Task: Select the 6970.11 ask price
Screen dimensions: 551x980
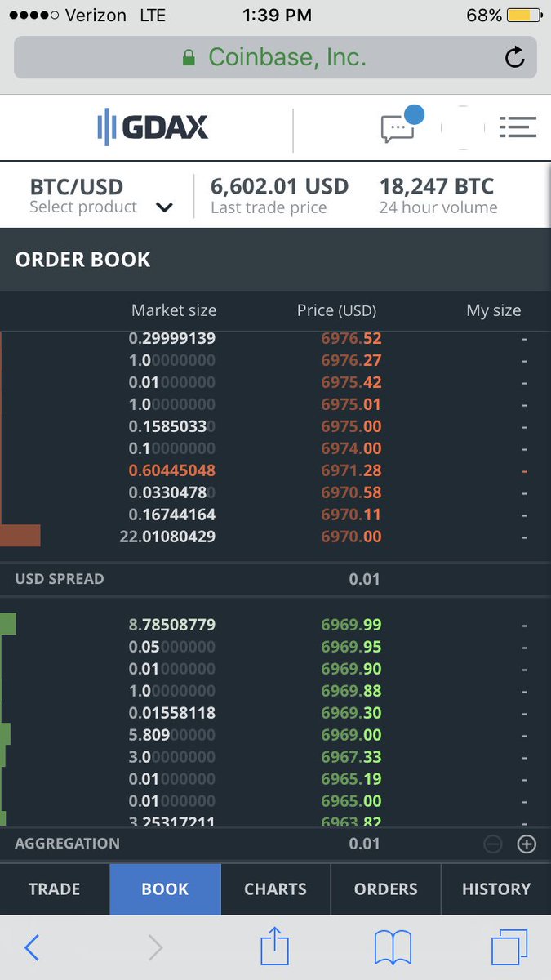Action: pyautogui.click(x=351, y=514)
